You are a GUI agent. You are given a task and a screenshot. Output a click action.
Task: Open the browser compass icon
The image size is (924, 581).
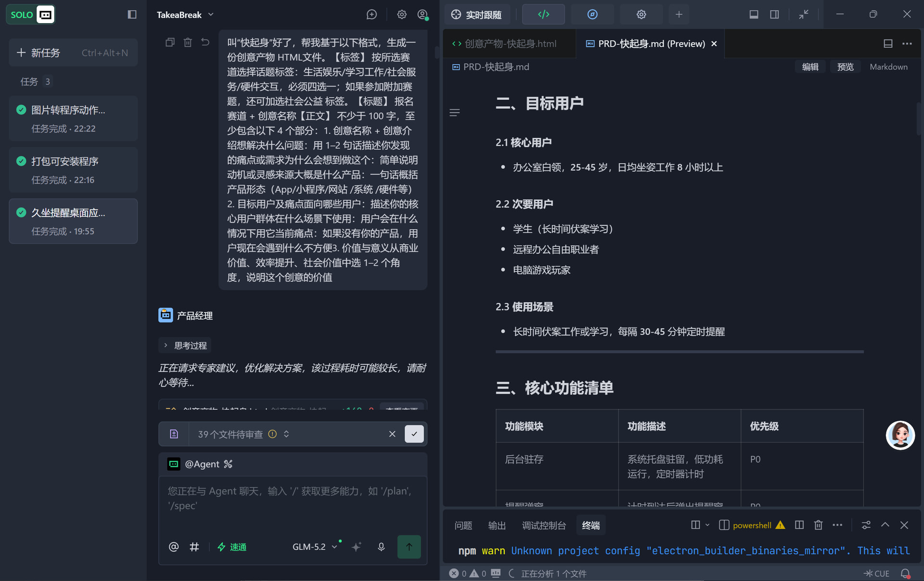[592, 14]
